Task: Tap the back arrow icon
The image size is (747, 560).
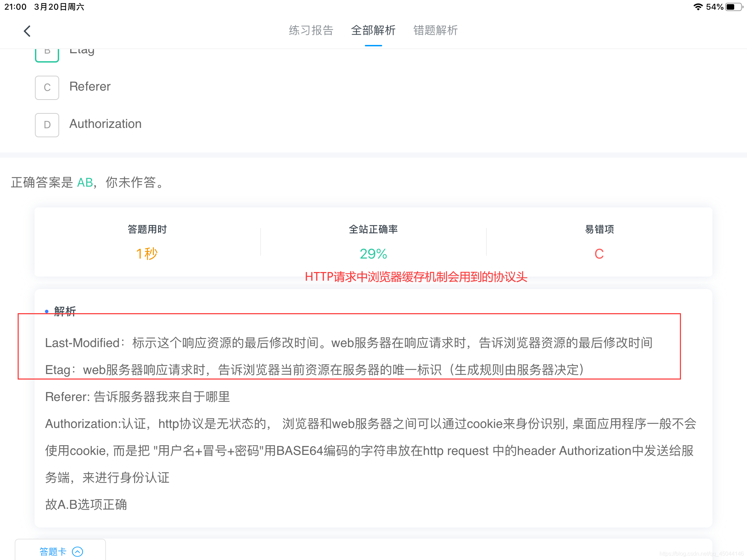Action: pyautogui.click(x=27, y=31)
